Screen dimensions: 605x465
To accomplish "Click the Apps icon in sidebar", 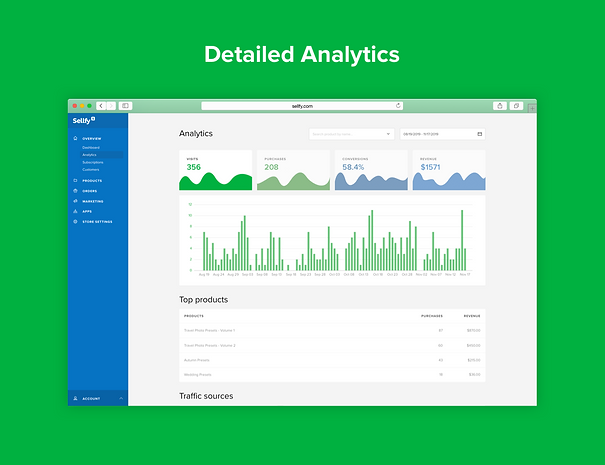I will [x=75, y=211].
